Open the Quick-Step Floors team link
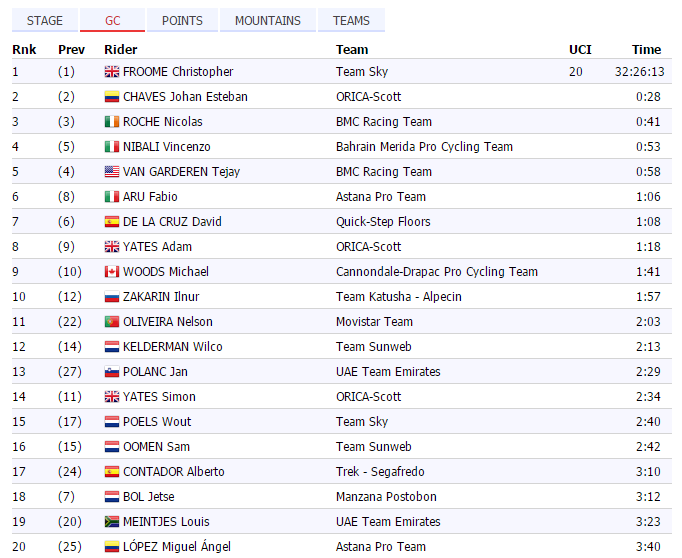This screenshot has height=558, width=682. tap(383, 222)
